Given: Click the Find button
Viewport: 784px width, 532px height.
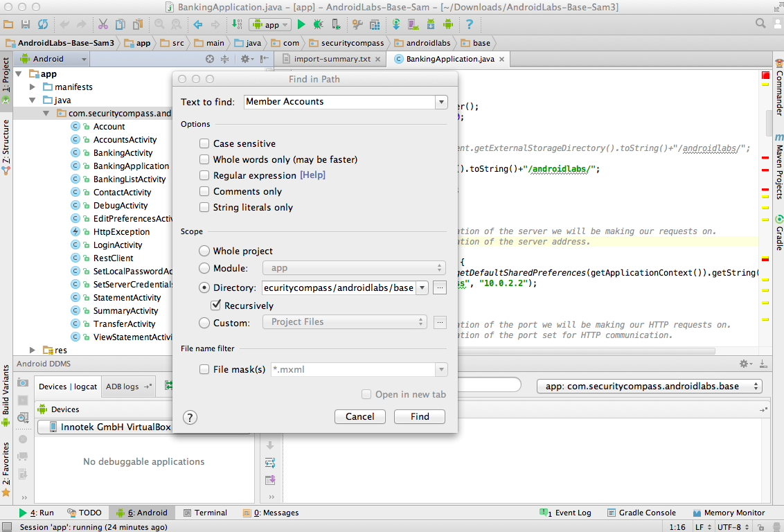Looking at the screenshot, I should tap(419, 416).
